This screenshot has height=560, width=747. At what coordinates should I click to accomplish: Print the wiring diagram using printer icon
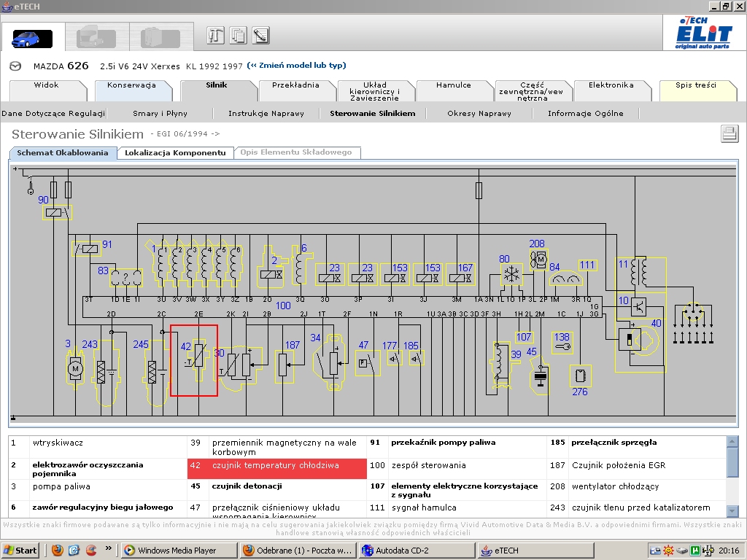pos(729,133)
